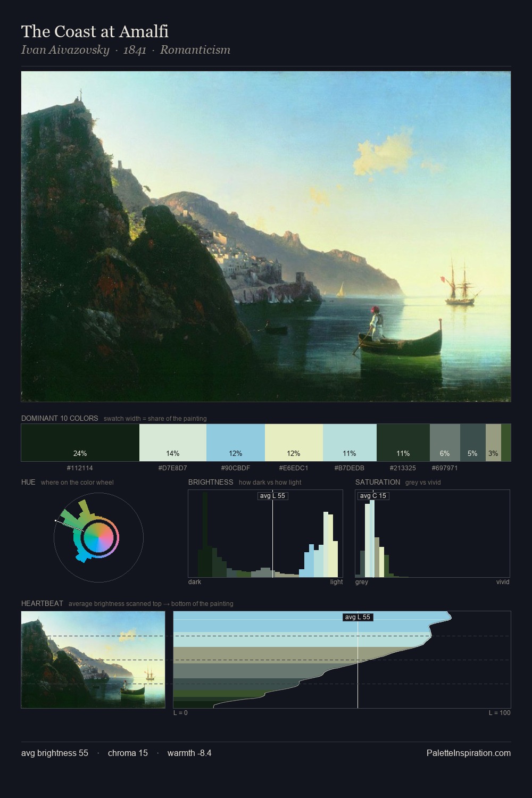Click the hex label #213325
The width and height of the screenshot is (532, 798).
[x=403, y=468]
